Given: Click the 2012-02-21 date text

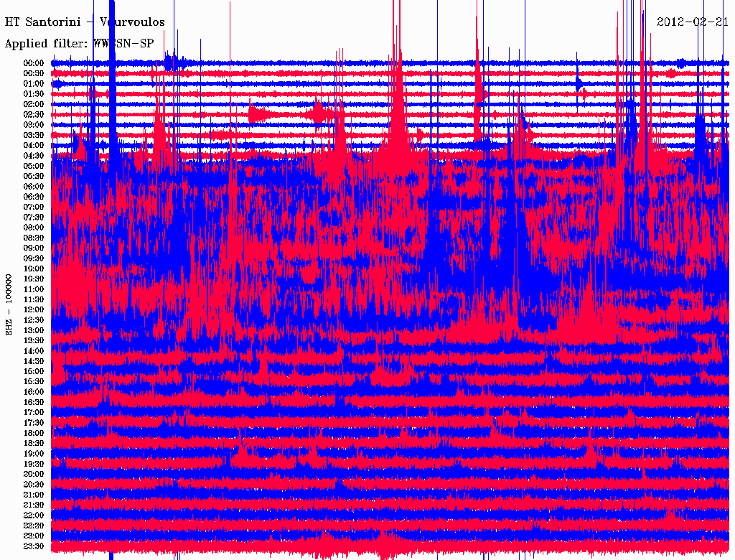Looking at the screenshot, I should (x=693, y=22).
